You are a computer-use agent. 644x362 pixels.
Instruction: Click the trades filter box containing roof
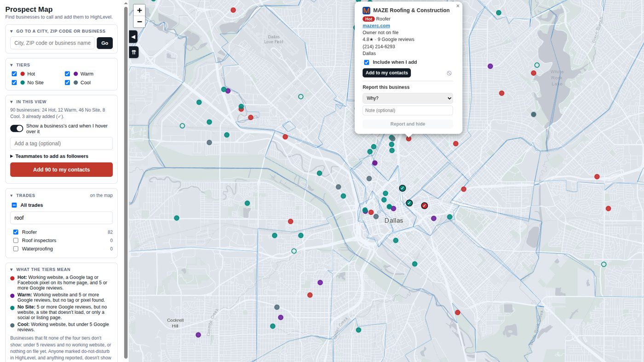61,218
